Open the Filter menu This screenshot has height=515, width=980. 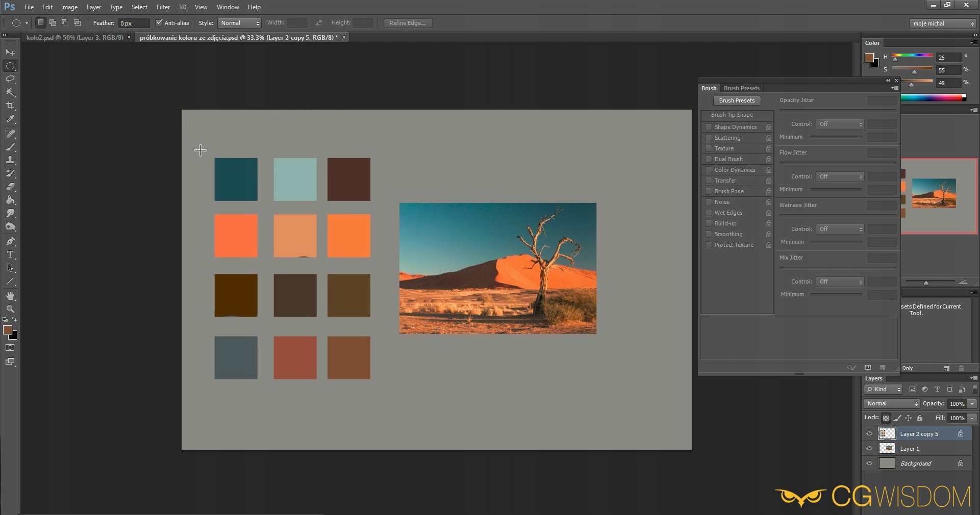(x=163, y=7)
